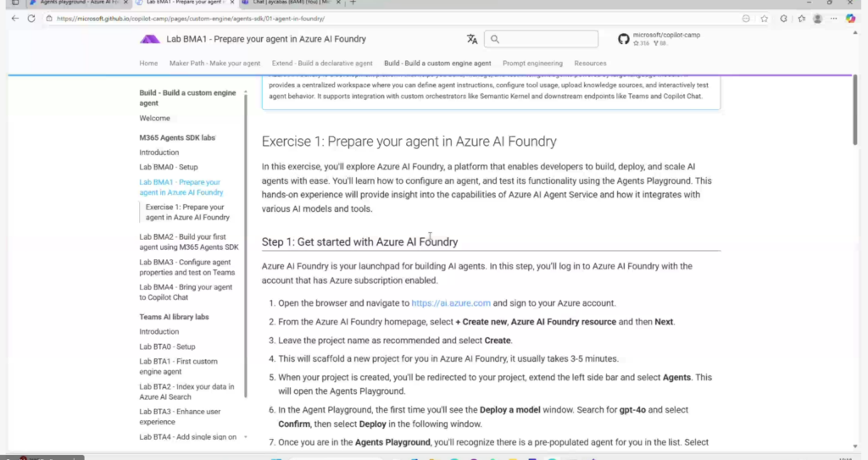Click the 'Lab BMA1 - Prepare your agent' header title
This screenshot has width=868, height=460.
coord(266,39)
